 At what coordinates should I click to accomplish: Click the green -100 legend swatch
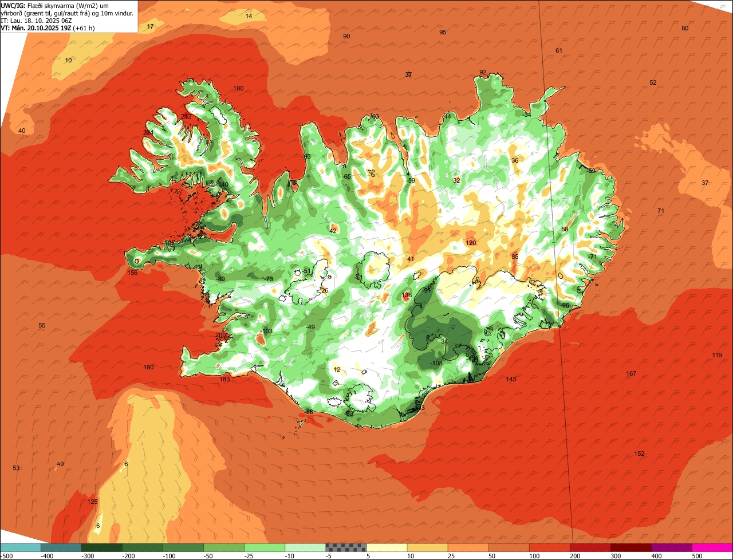183,547
